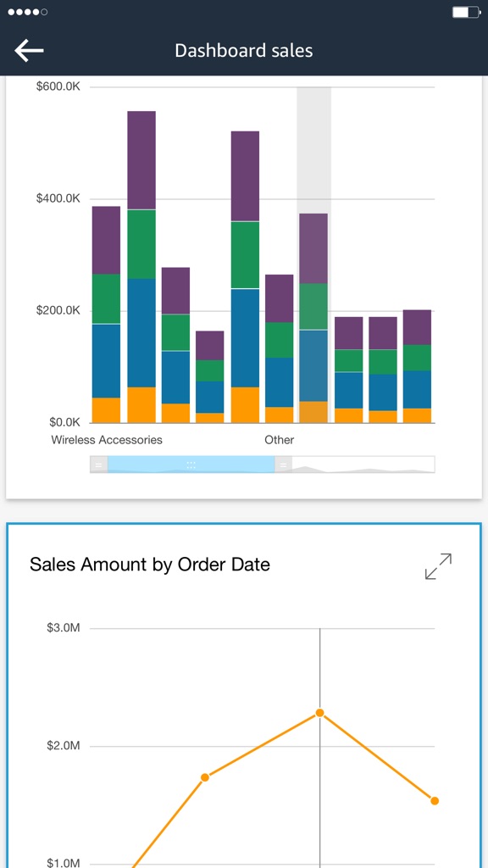The width and height of the screenshot is (488, 868).
Task: Tap the battery icon in the status bar
Action: tap(464, 12)
